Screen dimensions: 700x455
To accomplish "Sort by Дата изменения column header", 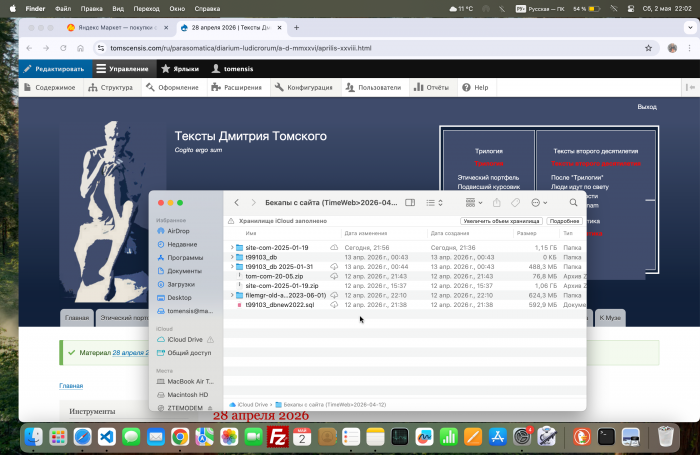I will coord(366,233).
